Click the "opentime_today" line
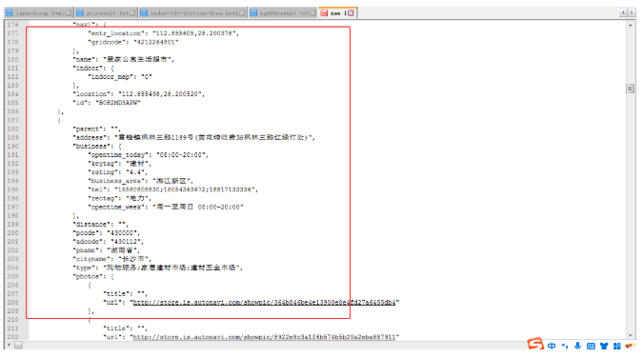 (149, 155)
